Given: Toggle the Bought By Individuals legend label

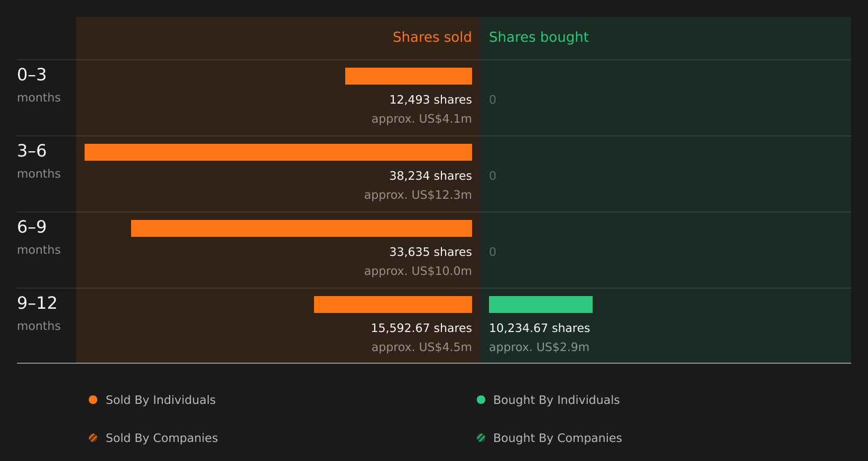Looking at the screenshot, I should point(556,400).
